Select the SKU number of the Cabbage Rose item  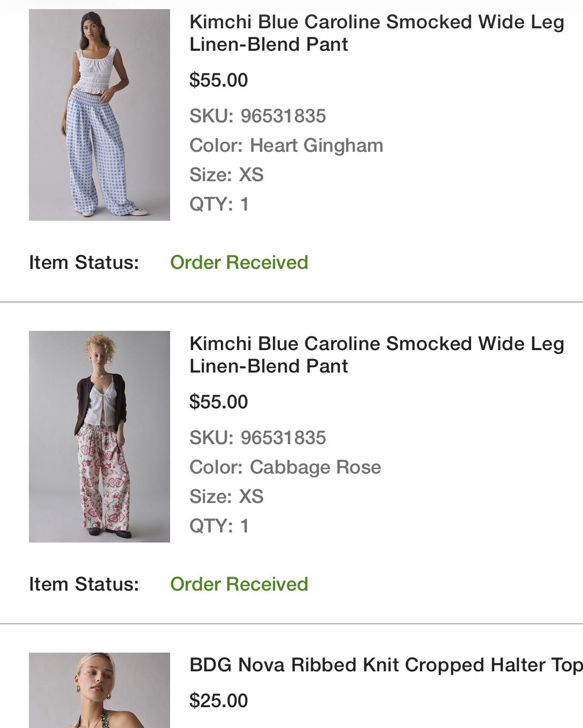click(283, 438)
